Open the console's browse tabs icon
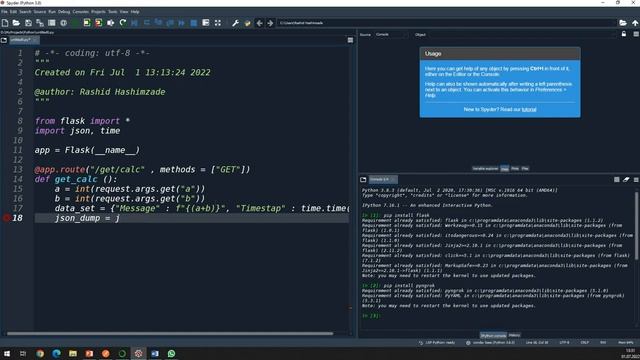The image size is (640, 360). [x=363, y=180]
